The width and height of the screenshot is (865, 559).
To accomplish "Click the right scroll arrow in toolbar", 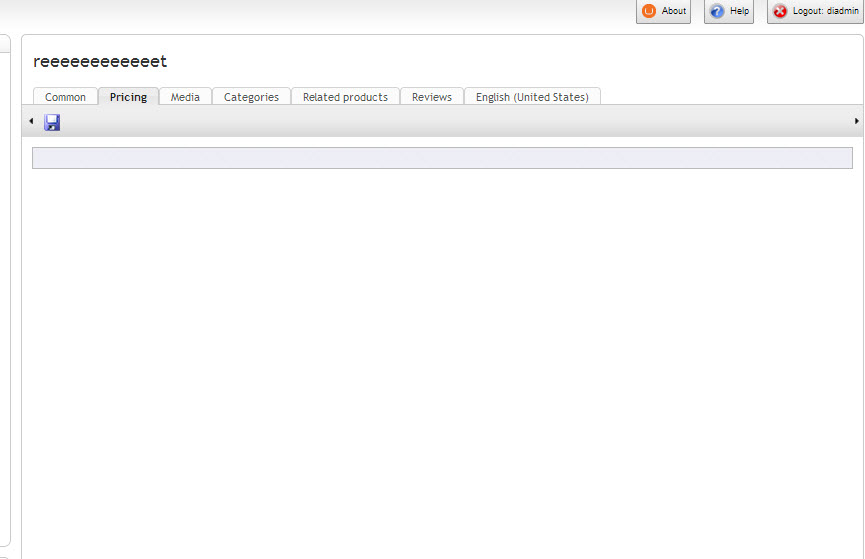I will (x=856, y=121).
